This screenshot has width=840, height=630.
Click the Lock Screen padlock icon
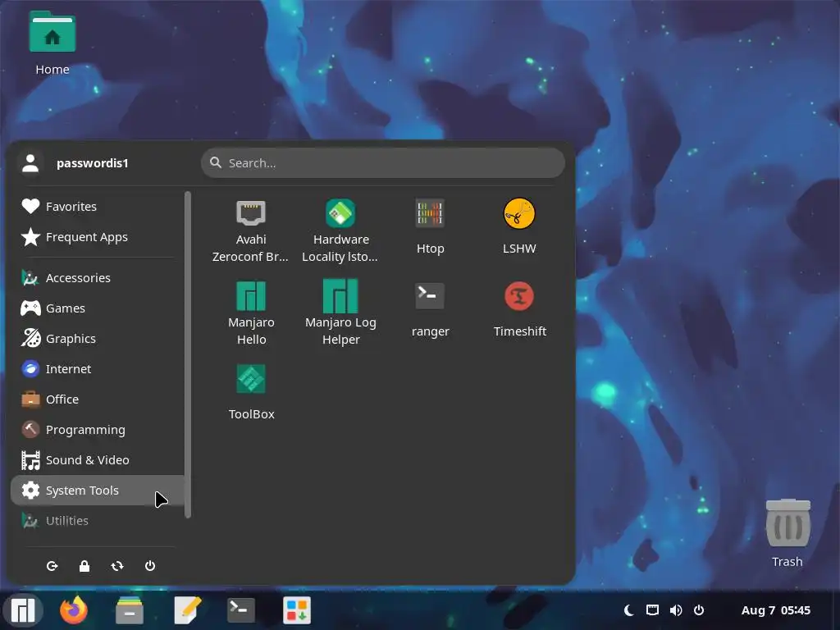84,566
